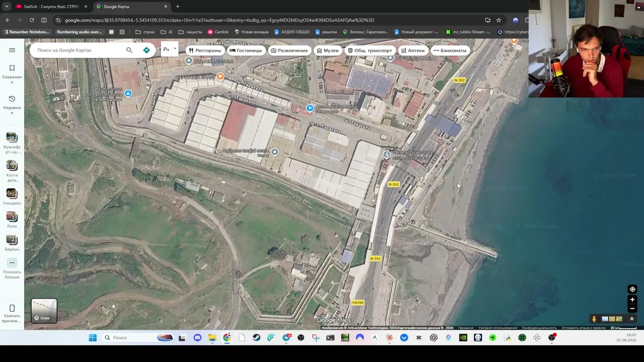Toggle Chrome side panel split-view icon
644x362 pixels.
coord(44,20)
